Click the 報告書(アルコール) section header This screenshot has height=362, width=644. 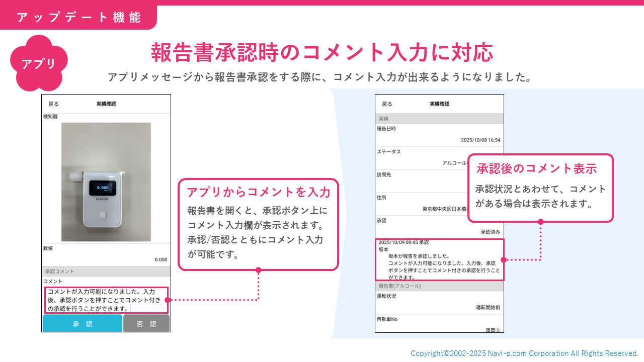pos(439,286)
